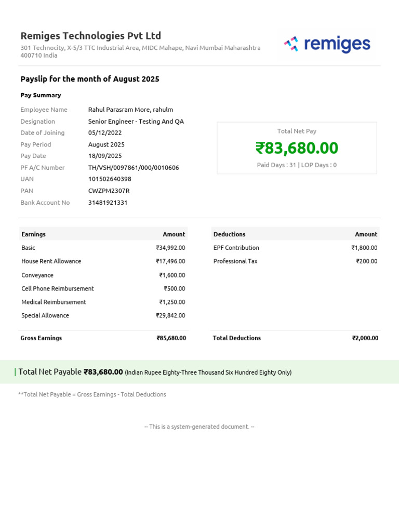This screenshot has height=532, width=399.
Task: Click the Professional Tax amount ₹200.00
Action: pos(367,261)
